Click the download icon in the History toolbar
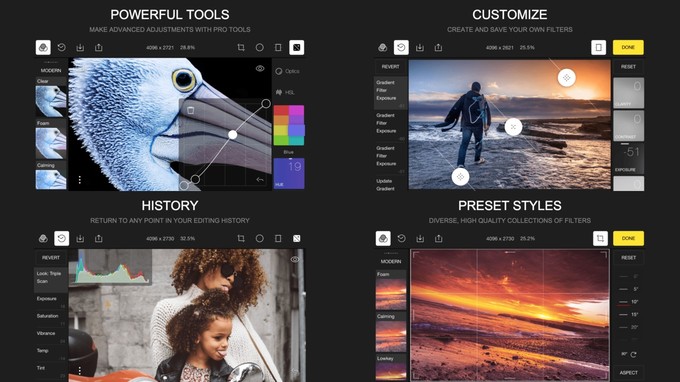This screenshot has width=680, height=382. (x=80, y=238)
